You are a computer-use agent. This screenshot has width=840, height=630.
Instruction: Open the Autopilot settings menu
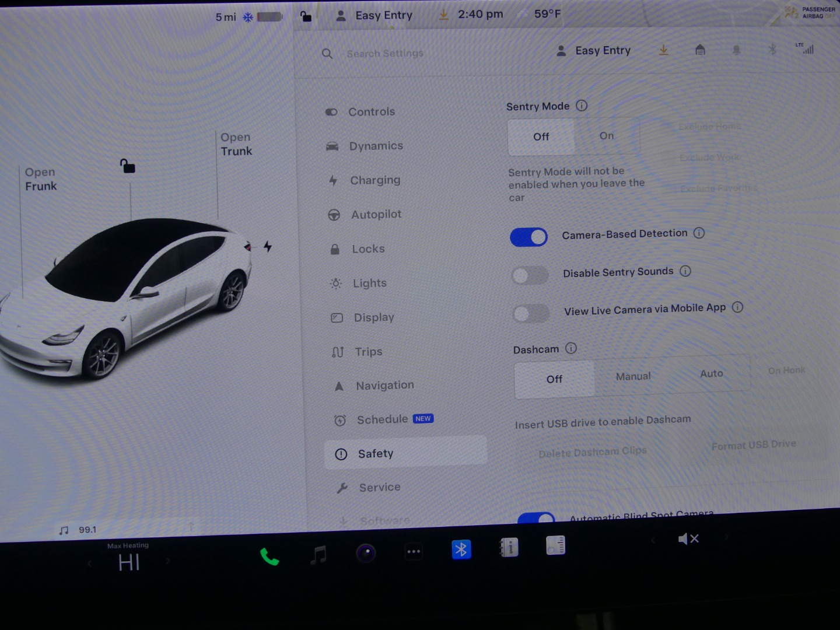(376, 215)
